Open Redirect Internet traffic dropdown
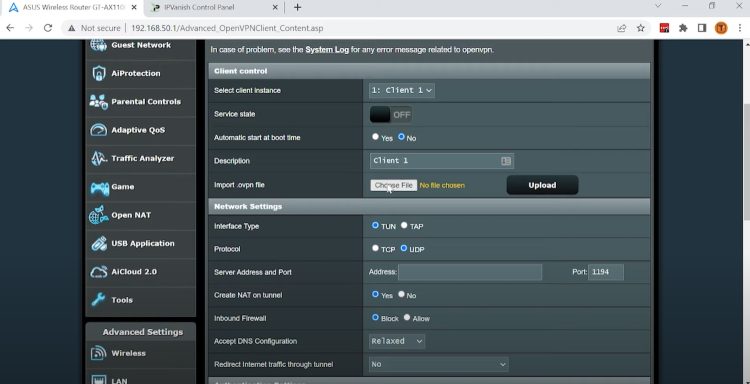Screen dimensions: 750x384 pos(439,364)
